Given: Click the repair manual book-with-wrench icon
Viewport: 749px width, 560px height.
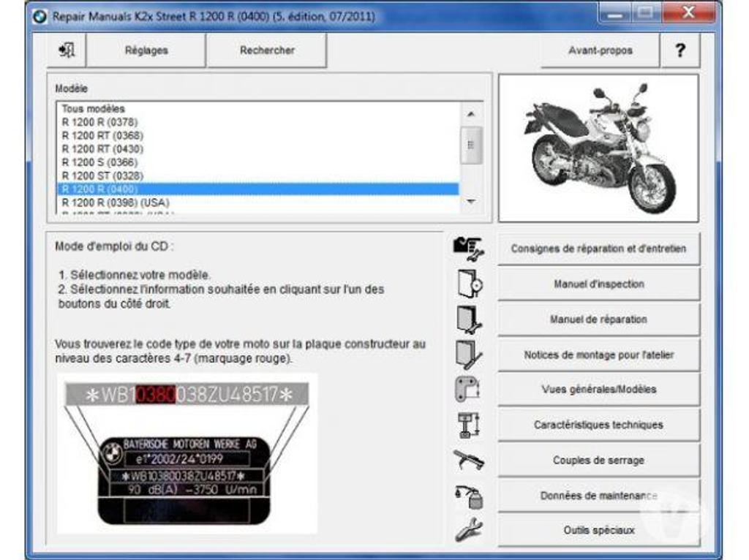Looking at the screenshot, I should 469,319.
